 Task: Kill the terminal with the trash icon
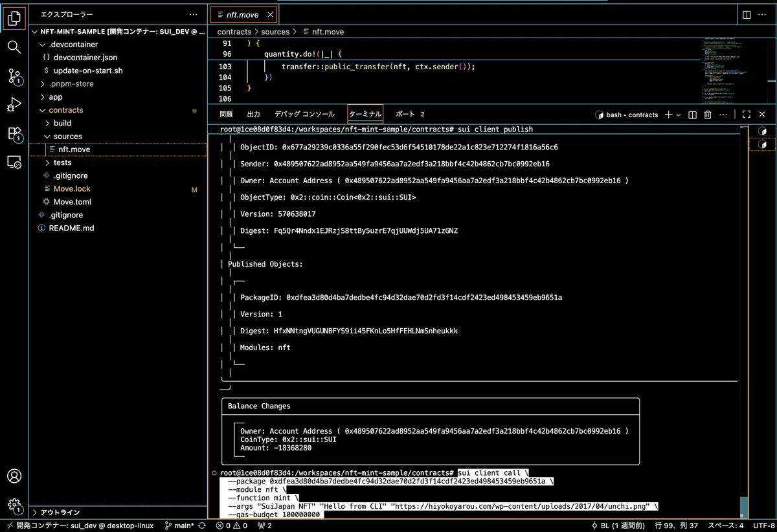(x=708, y=115)
